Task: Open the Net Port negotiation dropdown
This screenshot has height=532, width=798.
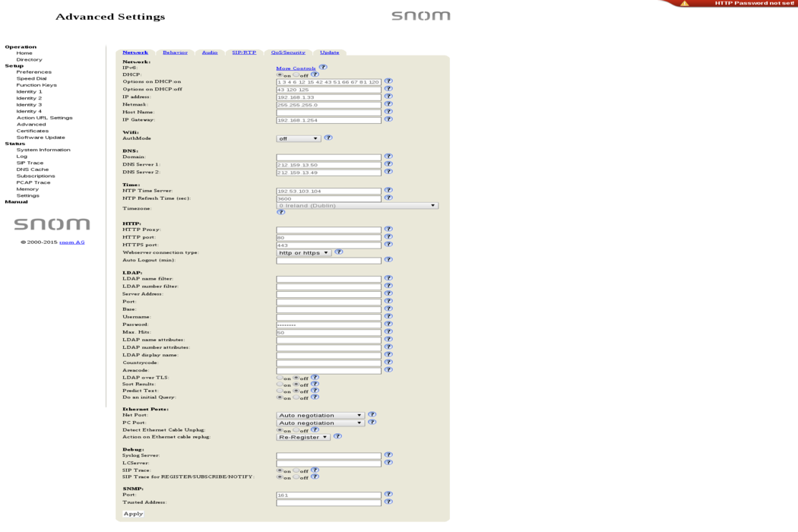Action: point(320,415)
